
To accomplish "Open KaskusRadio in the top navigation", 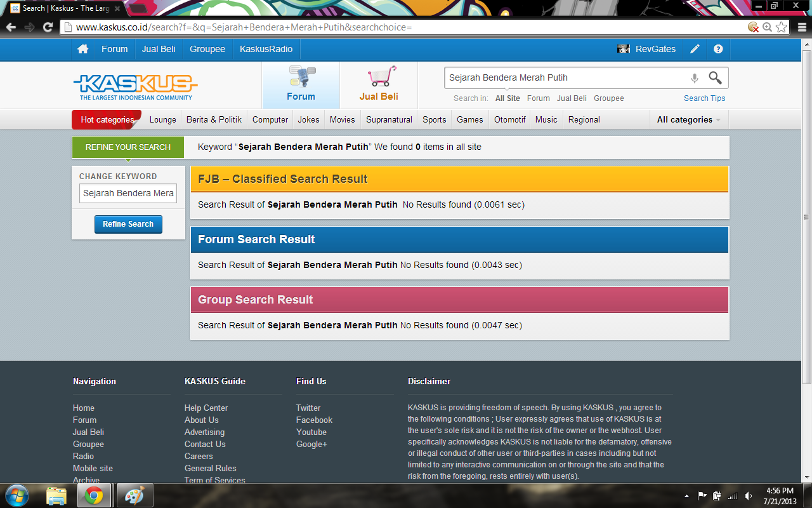I will click(x=266, y=49).
